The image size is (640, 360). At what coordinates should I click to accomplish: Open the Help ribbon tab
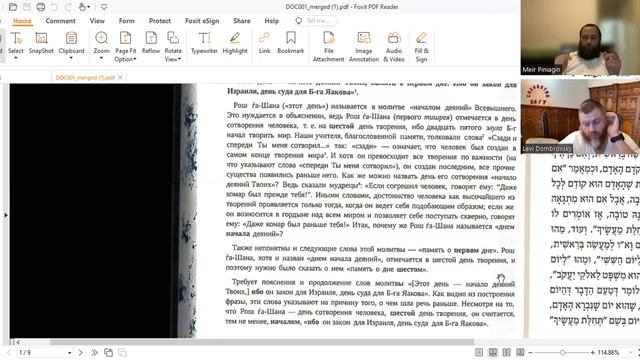click(271, 21)
